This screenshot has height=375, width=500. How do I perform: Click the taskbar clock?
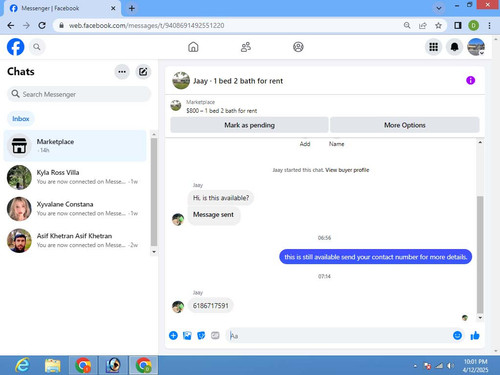point(475,366)
